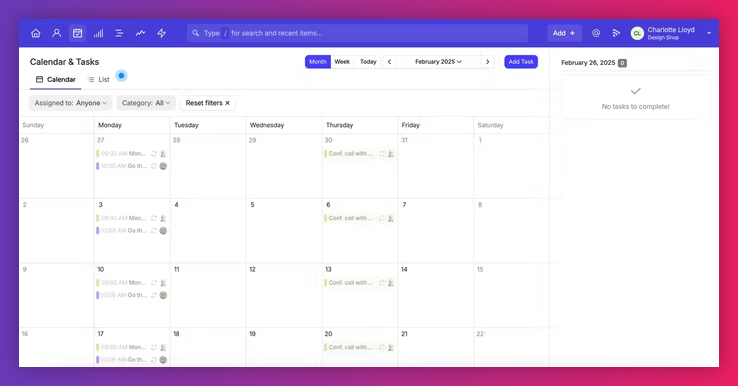The image size is (738, 386).
Task: Select the day cell numbered 12
Action: 284,295
